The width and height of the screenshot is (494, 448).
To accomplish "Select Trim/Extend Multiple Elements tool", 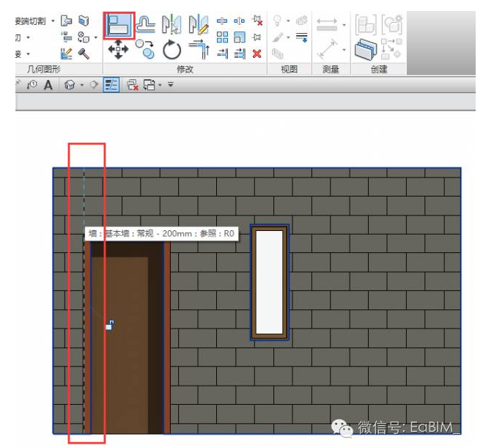I will [x=240, y=54].
